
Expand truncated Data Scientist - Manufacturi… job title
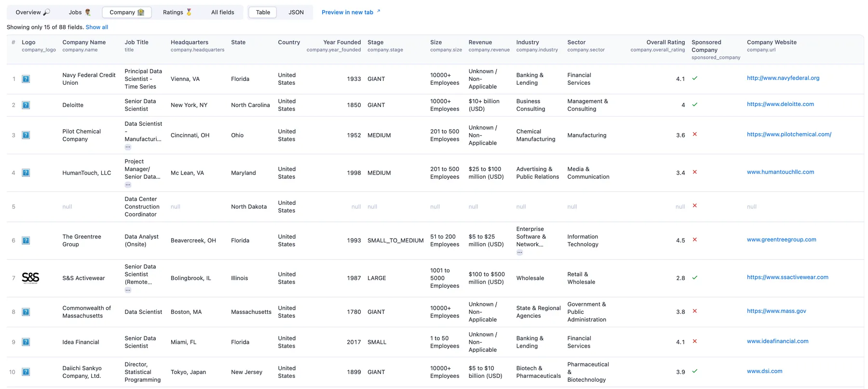[x=128, y=147]
